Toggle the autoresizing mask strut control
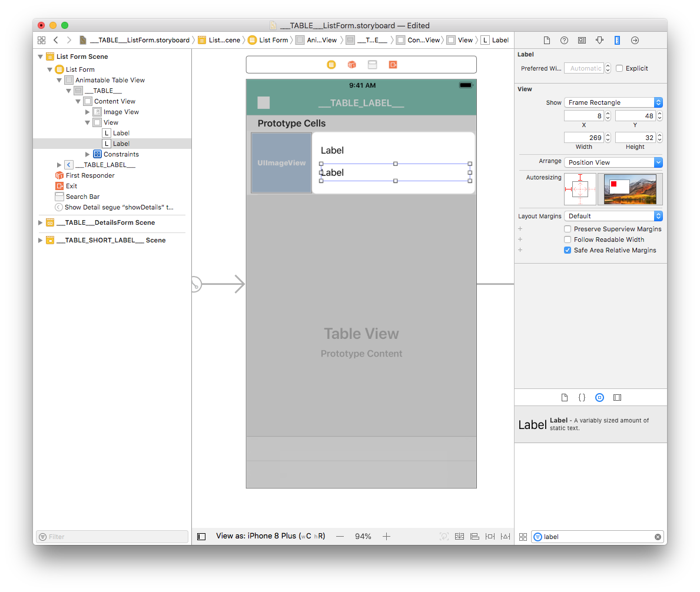The height and width of the screenshot is (592, 700). tap(580, 189)
